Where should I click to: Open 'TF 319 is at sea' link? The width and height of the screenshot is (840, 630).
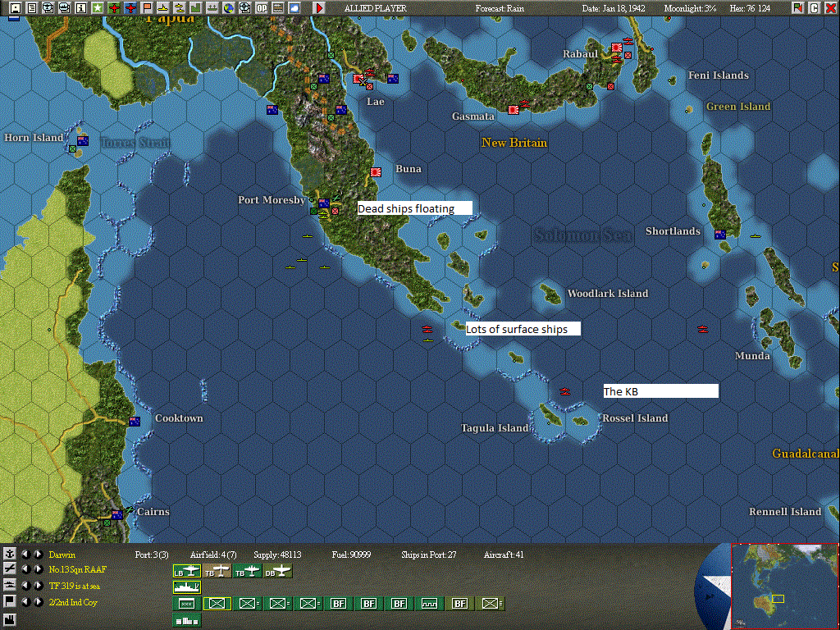[75, 586]
